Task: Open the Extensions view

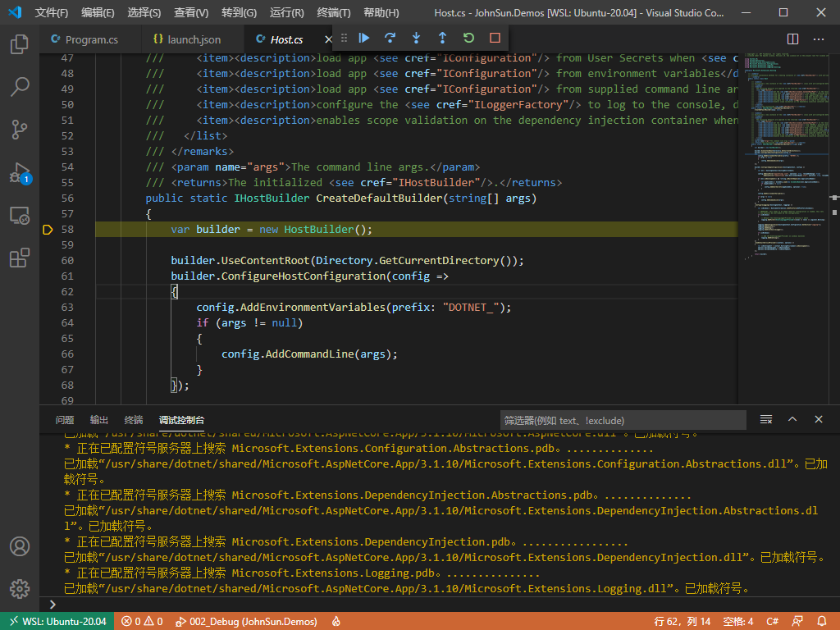Action: pyautogui.click(x=20, y=258)
